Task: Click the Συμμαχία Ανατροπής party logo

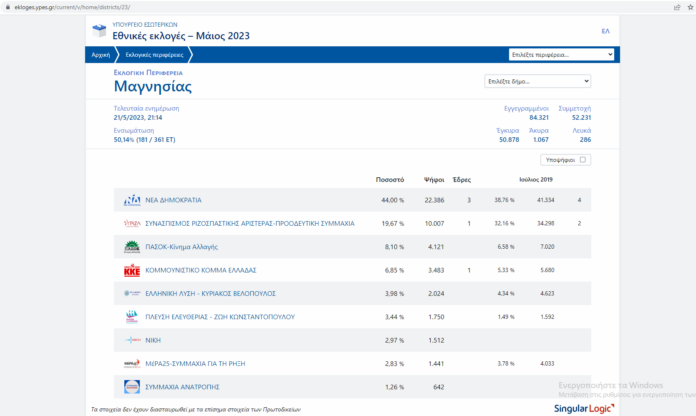Action: (x=132, y=386)
